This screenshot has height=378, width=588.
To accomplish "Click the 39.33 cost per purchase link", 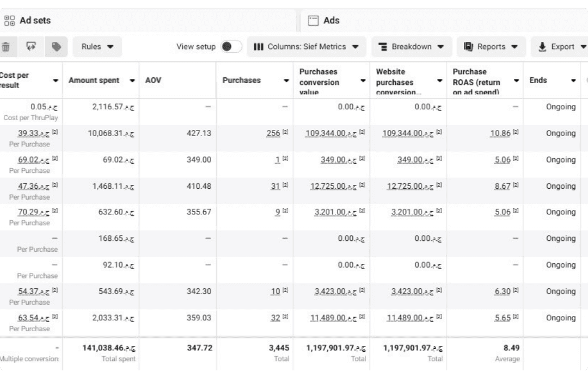I will coord(33,133).
